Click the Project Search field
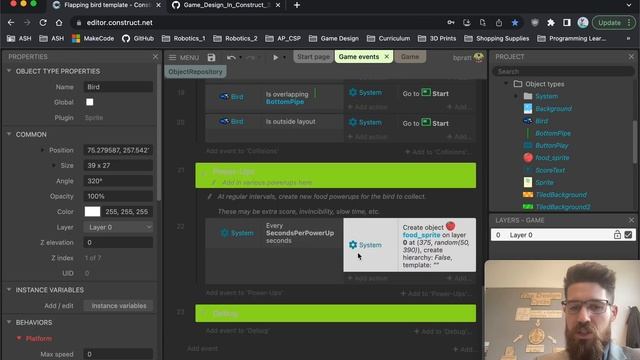The height and width of the screenshot is (360, 640). [x=563, y=71]
